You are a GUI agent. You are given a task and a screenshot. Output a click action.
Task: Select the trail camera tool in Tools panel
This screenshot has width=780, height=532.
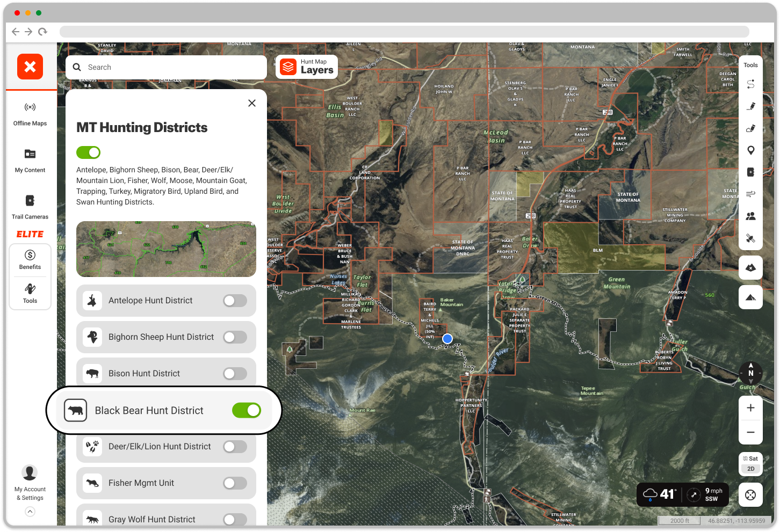pos(750,172)
